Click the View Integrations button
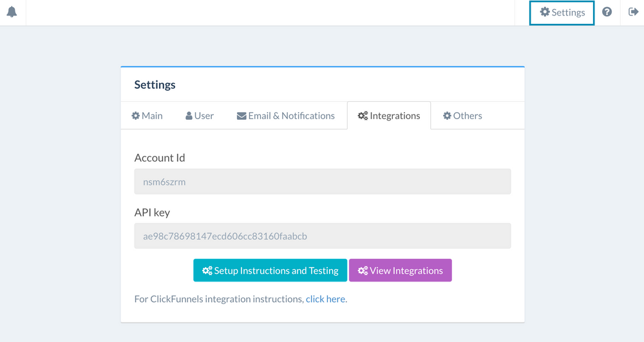The height and width of the screenshot is (342, 644). (401, 270)
